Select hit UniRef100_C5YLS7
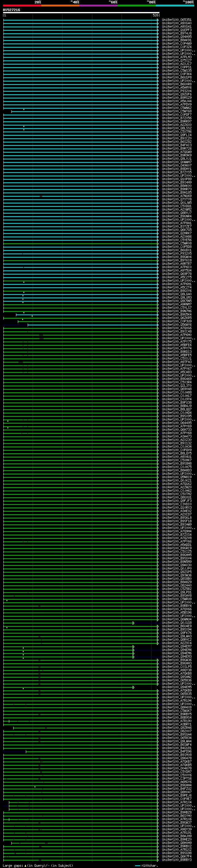Image resolution: width=197 pixels, height=868 pixels. click(176, 308)
